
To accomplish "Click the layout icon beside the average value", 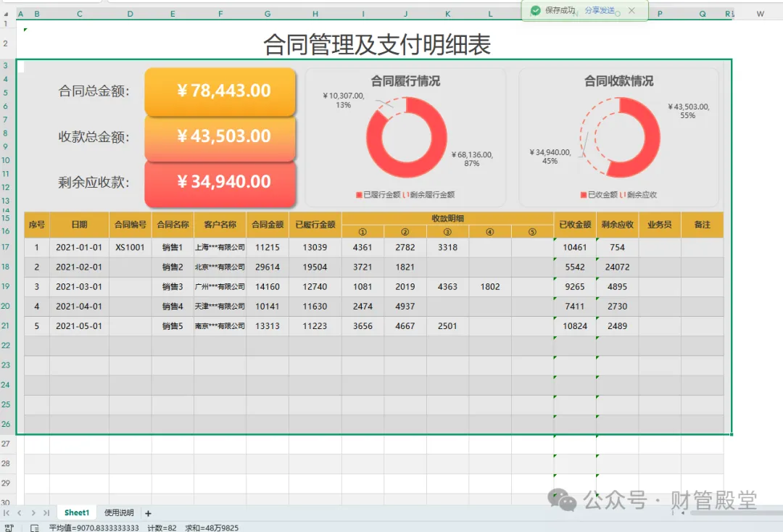I will click(35, 528).
